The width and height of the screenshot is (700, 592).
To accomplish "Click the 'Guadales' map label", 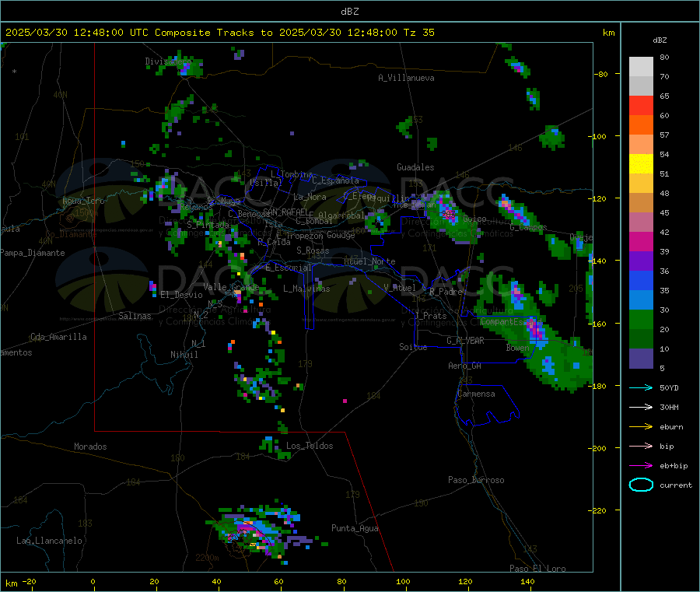I will (x=415, y=167).
